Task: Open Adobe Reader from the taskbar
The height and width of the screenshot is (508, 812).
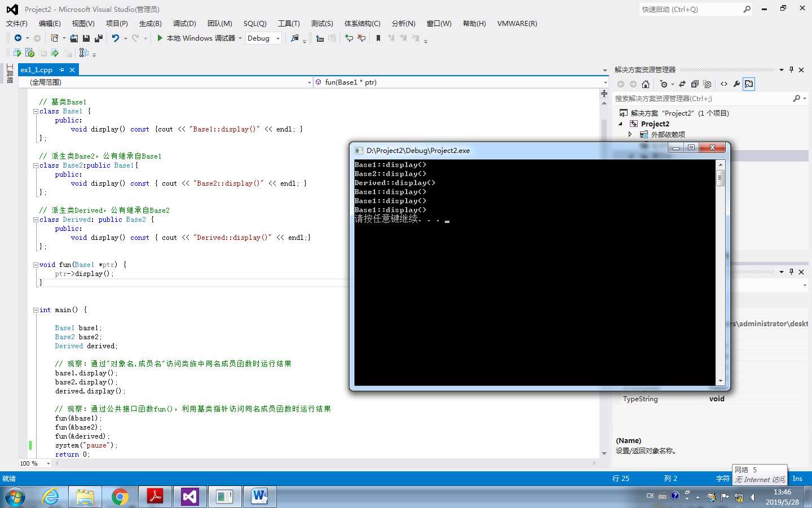Action: tap(155, 497)
